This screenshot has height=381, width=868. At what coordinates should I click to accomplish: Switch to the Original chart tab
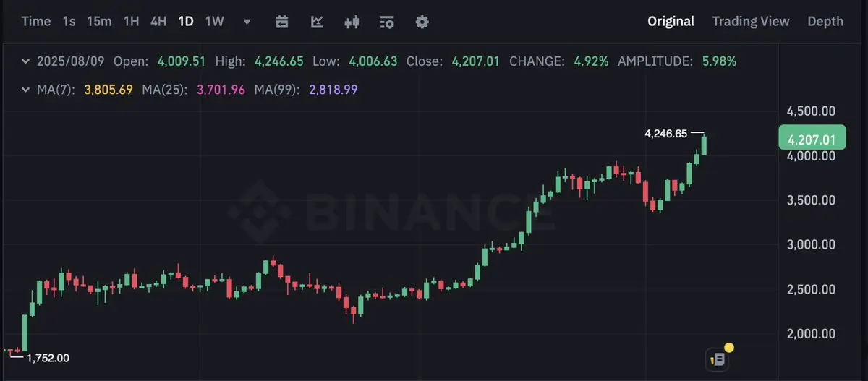671,22
